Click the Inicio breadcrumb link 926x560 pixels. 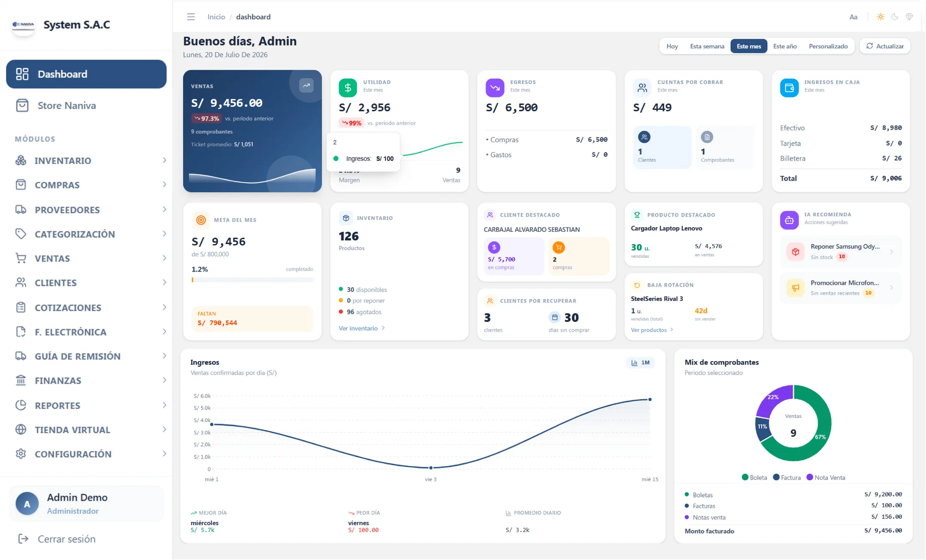(216, 17)
